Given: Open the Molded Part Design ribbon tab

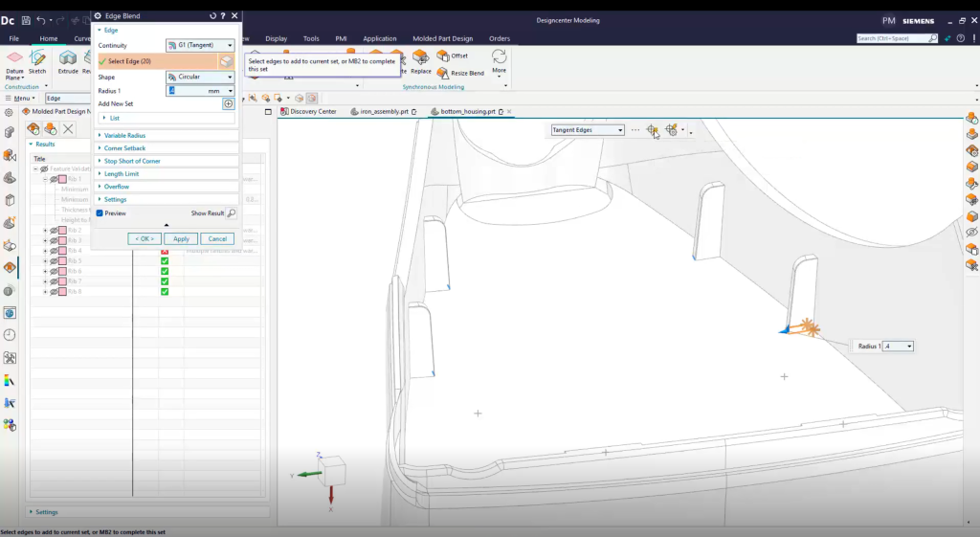Looking at the screenshot, I should [442, 38].
